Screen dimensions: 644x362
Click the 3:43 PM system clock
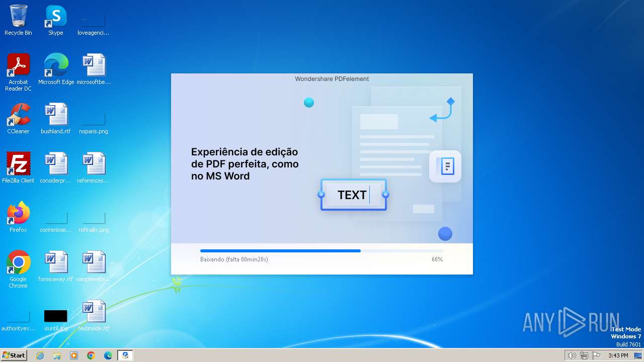click(618, 355)
